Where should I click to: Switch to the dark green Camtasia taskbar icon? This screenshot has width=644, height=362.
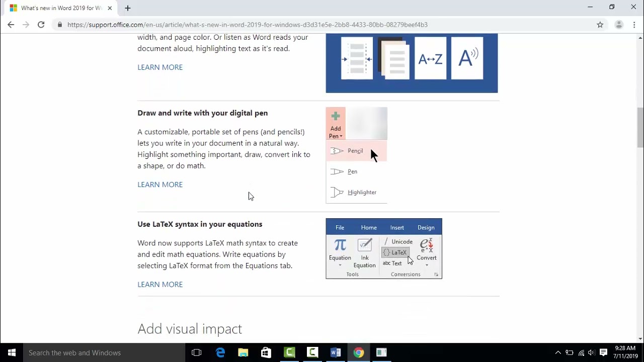(x=289, y=352)
